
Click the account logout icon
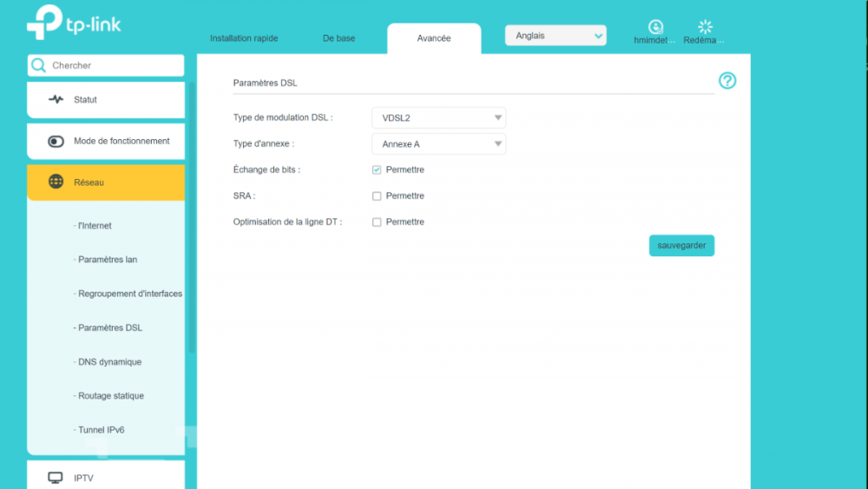pos(656,27)
